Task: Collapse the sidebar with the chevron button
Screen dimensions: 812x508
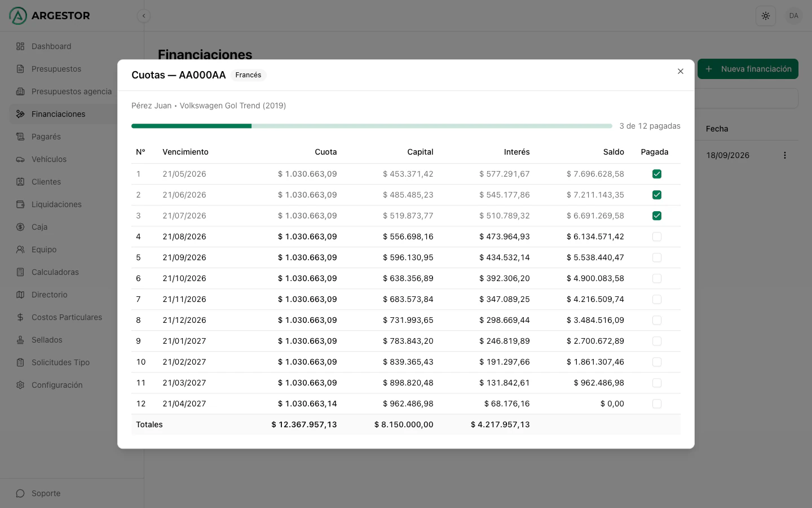Action: tap(144, 16)
